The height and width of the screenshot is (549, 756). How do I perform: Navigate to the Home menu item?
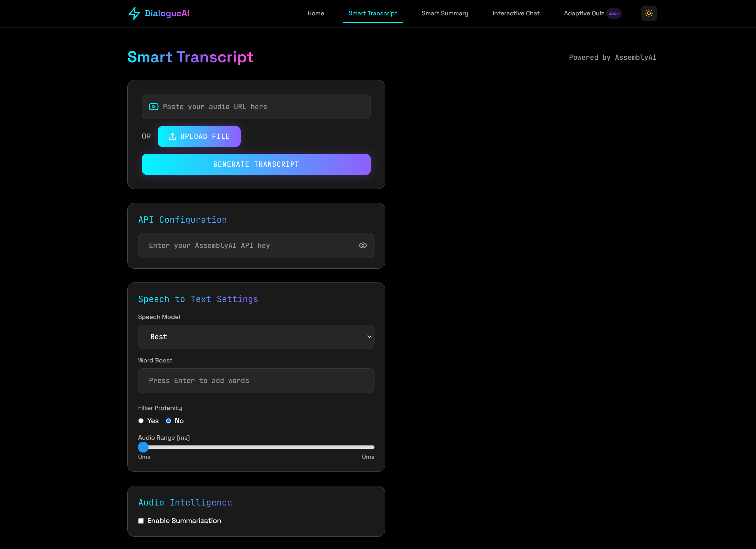[x=316, y=13]
